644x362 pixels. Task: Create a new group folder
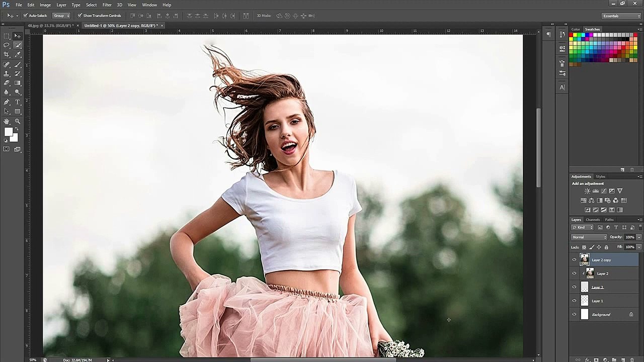(x=614, y=359)
